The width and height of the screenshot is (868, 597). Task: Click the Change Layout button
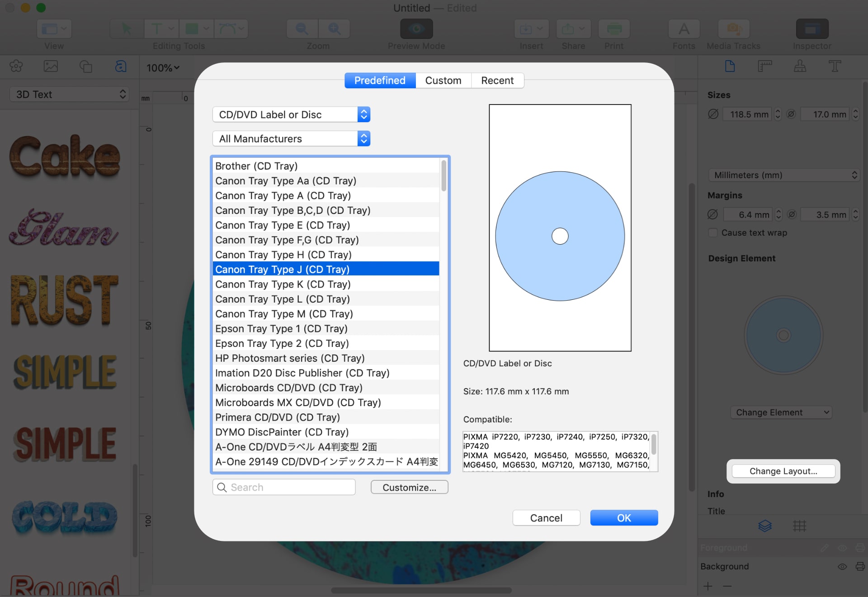point(783,471)
